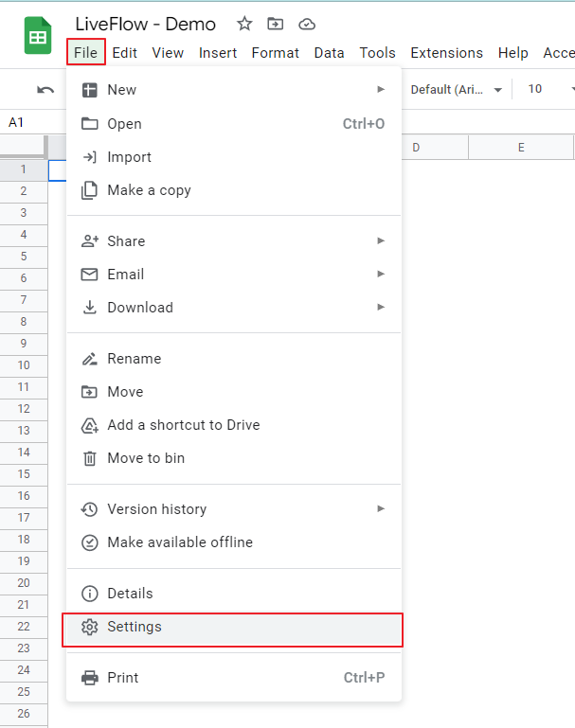Open the Default (Ari... font dropdown
This screenshot has width=575, height=728.
click(456, 89)
